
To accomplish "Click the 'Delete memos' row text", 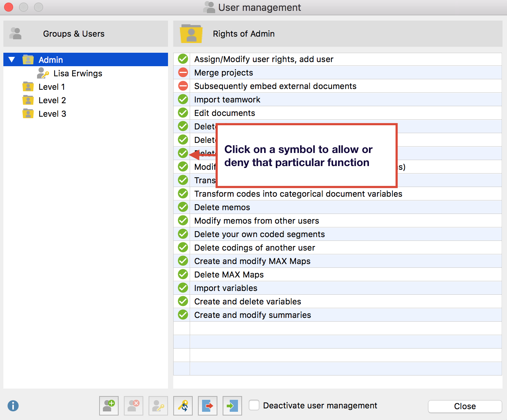I will (222, 207).
